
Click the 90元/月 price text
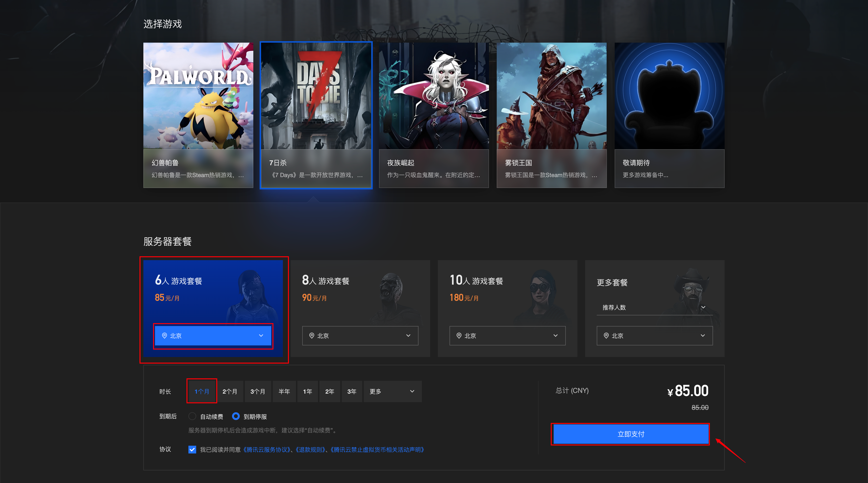(x=314, y=298)
